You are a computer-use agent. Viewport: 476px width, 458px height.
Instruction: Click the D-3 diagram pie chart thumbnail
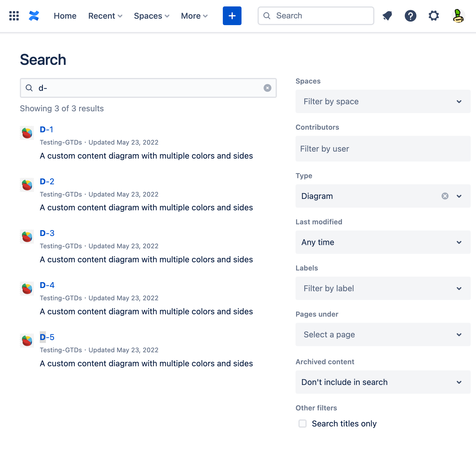(27, 237)
